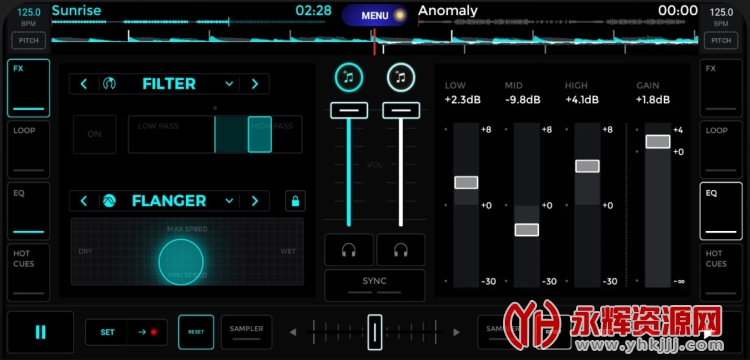The height and width of the screenshot is (360, 750).
Task: Click the left deck SAMPLER button
Action: (246, 332)
